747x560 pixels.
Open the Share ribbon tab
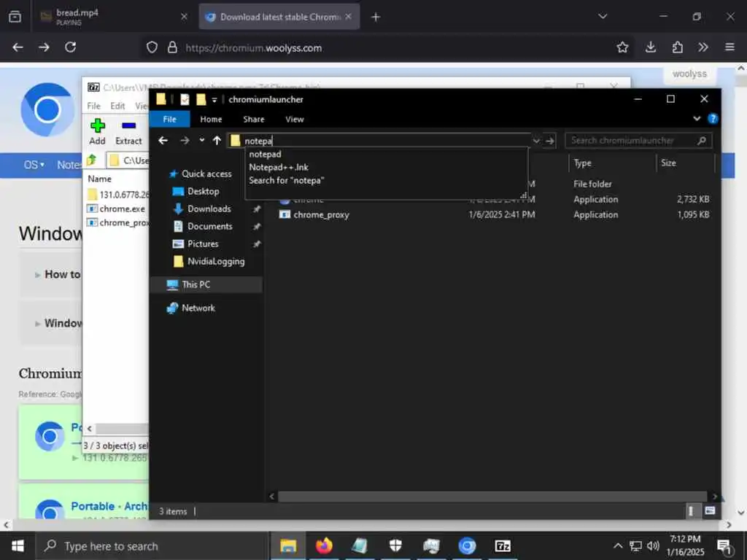click(253, 119)
